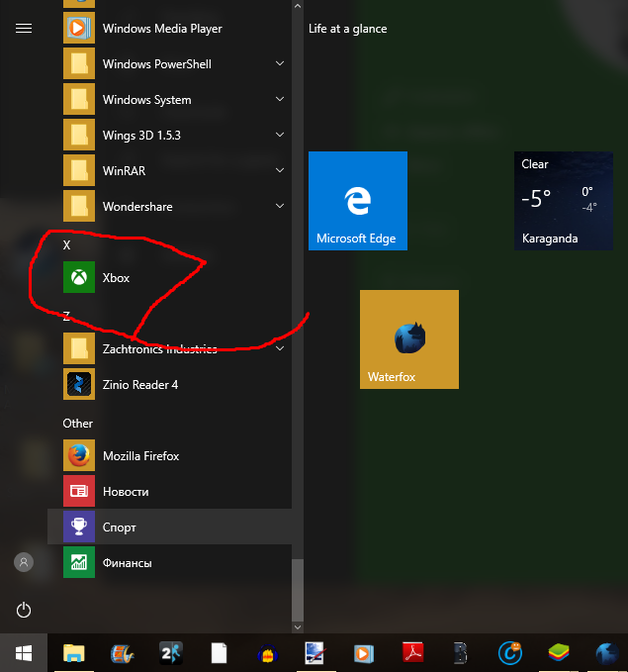Open the Karaganda weather tile
Image resolution: width=628 pixels, height=672 pixels.
click(564, 201)
